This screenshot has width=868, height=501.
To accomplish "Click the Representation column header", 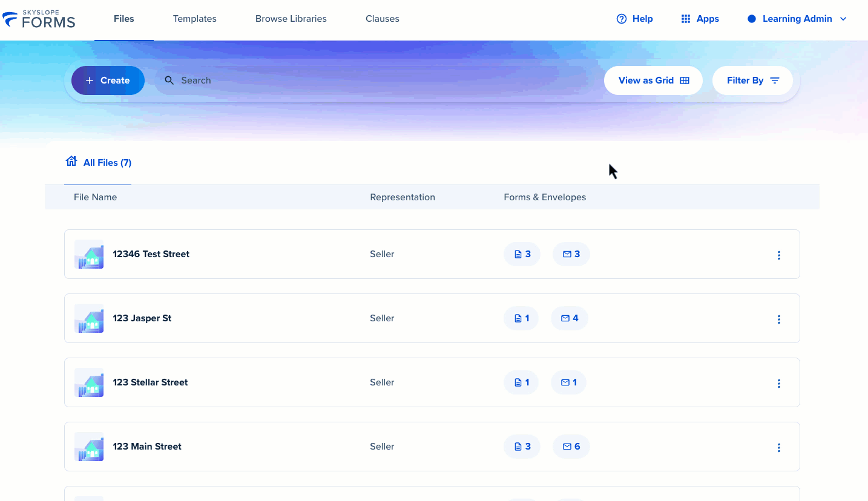I will [403, 197].
